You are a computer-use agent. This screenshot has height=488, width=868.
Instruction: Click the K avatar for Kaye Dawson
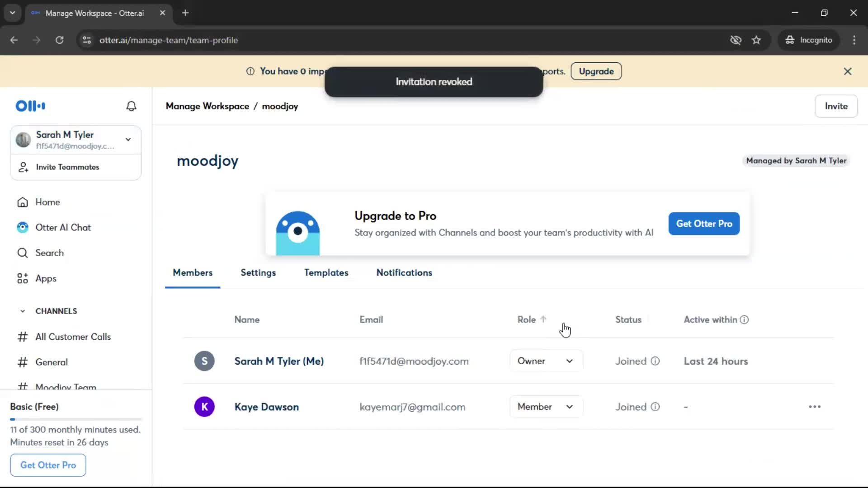(x=204, y=407)
